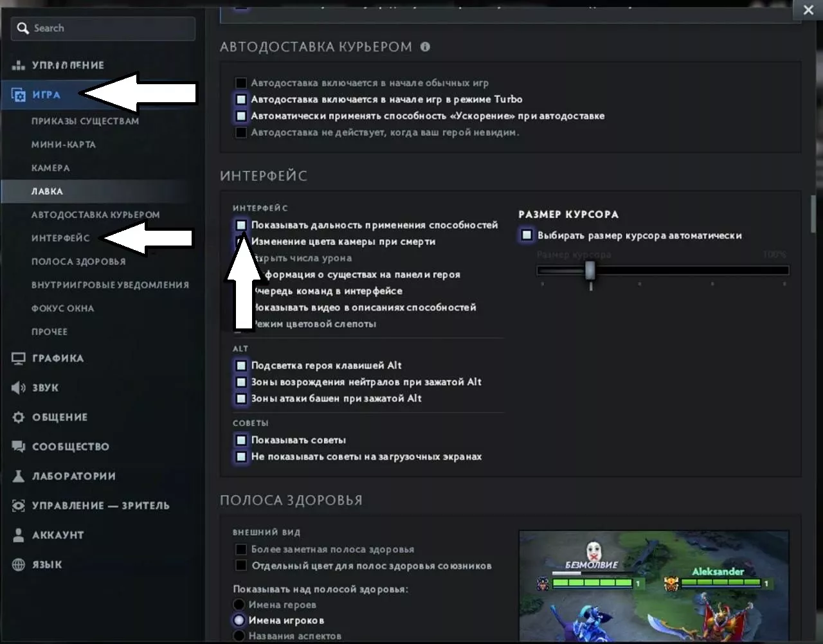Click the Общение gear icon
The height and width of the screenshot is (644, 823).
pos(19,417)
